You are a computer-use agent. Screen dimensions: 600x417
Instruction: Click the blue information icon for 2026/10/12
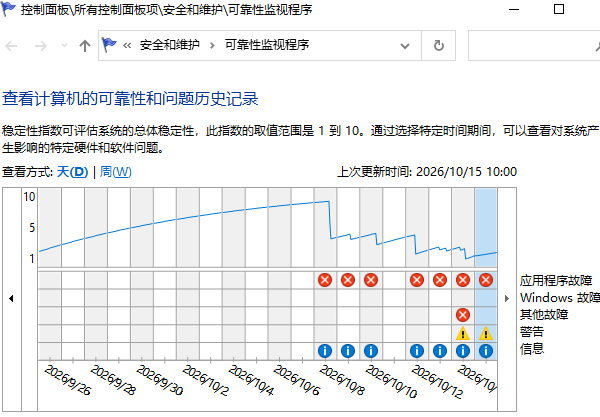point(417,350)
